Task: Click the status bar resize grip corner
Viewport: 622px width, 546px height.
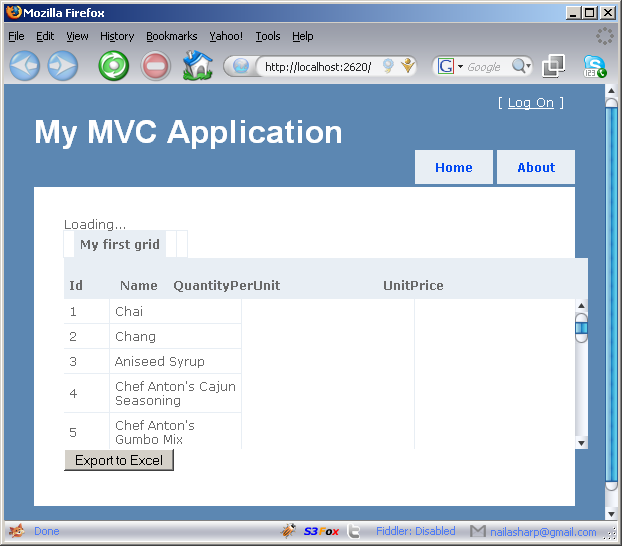Action: click(610, 534)
